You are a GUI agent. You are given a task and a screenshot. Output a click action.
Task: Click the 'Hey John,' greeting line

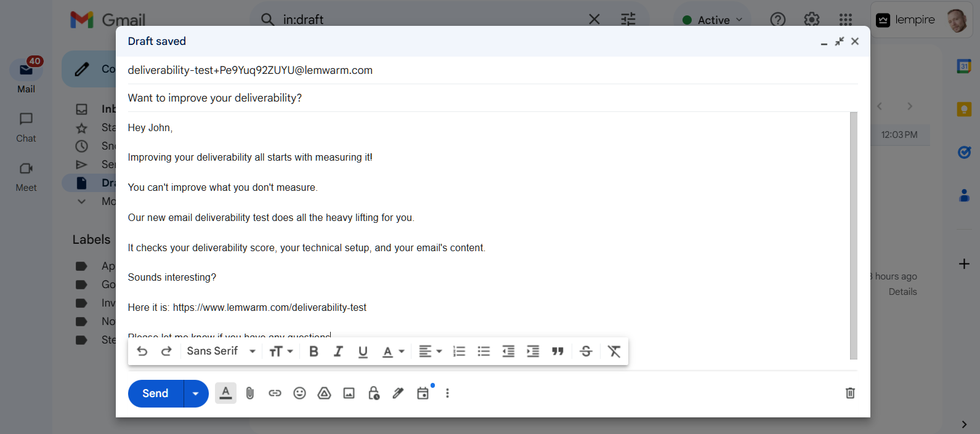pyautogui.click(x=150, y=127)
